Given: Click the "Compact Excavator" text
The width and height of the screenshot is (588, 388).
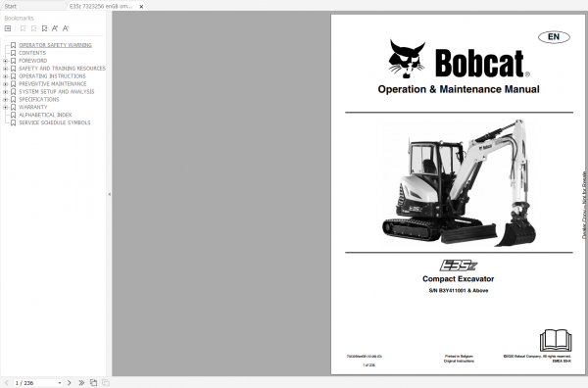Looking at the screenshot, I should click(459, 278).
